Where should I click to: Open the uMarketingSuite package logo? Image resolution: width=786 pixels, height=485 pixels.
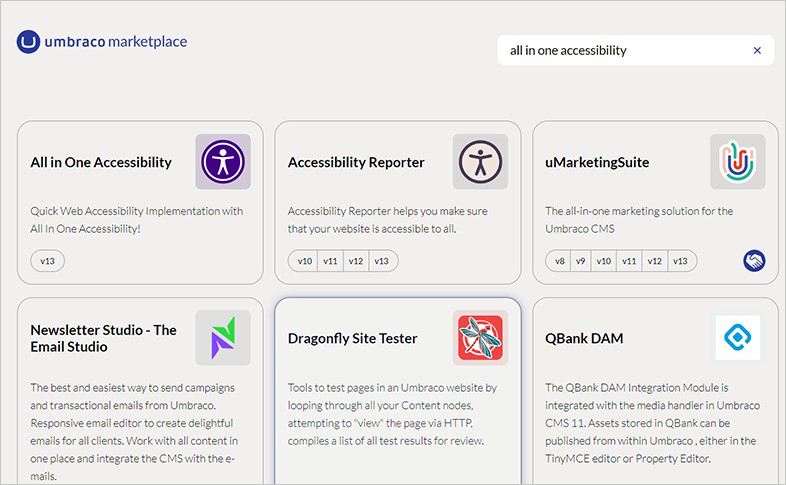tap(738, 161)
